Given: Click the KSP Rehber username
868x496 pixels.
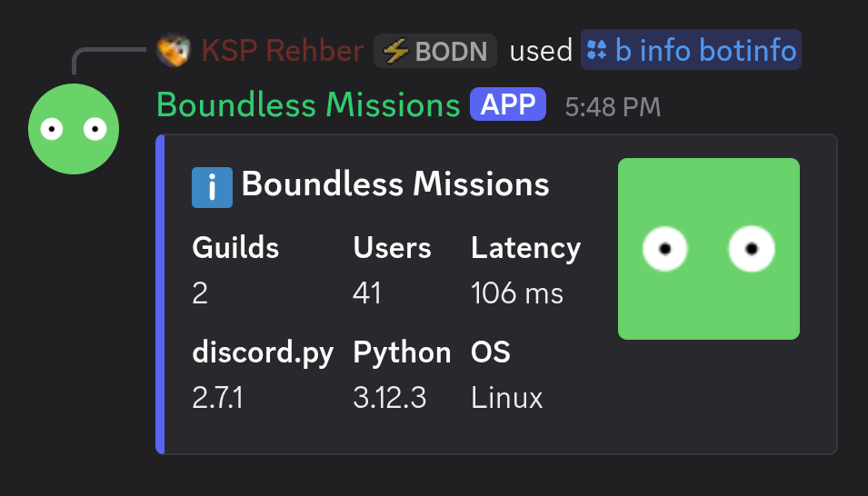Looking at the screenshot, I should 283,50.
